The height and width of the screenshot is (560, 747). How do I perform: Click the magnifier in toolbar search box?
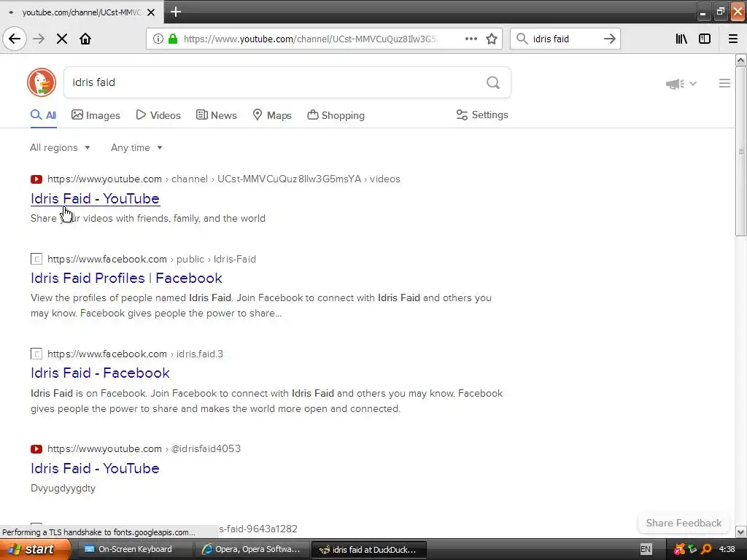[x=522, y=39]
